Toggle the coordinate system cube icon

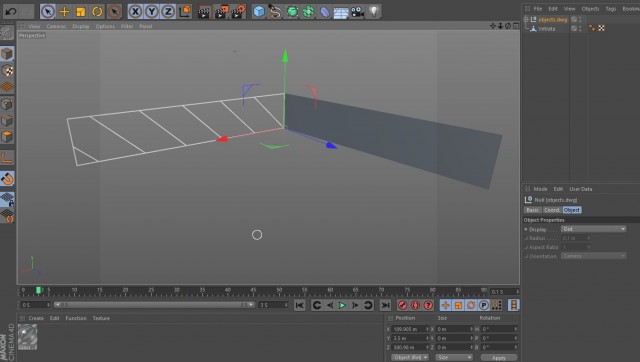pyautogui.click(x=185, y=11)
